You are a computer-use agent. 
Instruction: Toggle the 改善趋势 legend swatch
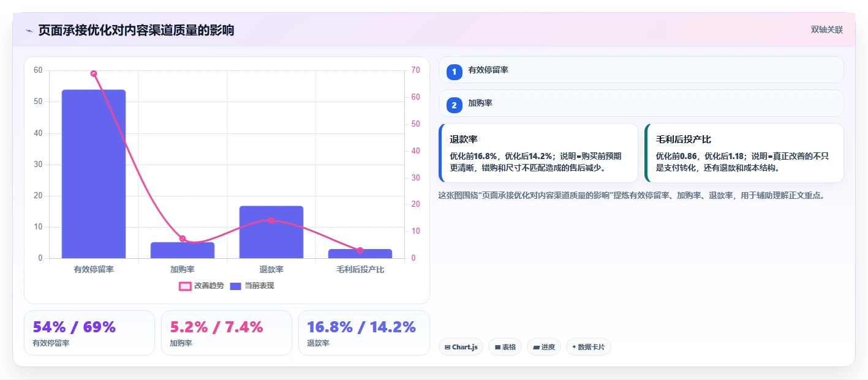(x=185, y=286)
